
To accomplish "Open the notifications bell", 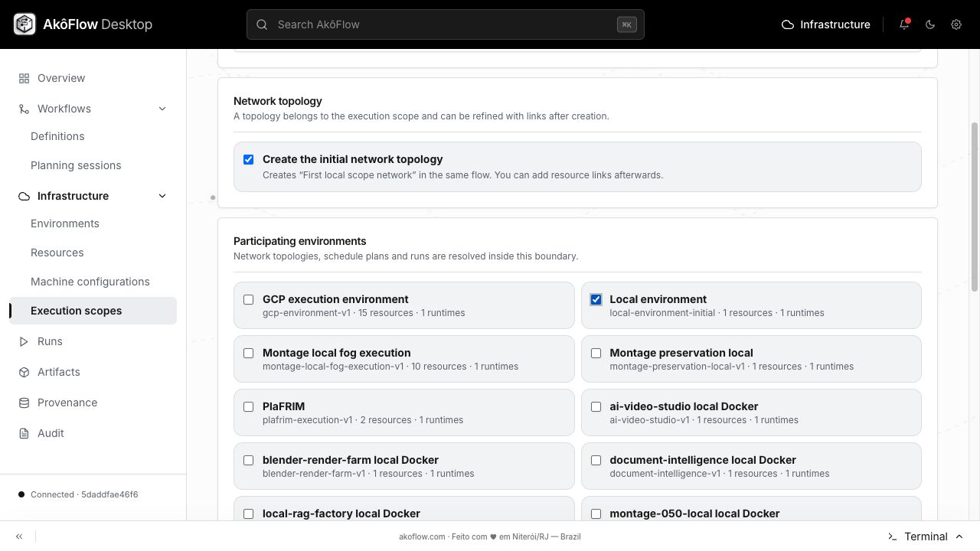I will pyautogui.click(x=904, y=24).
